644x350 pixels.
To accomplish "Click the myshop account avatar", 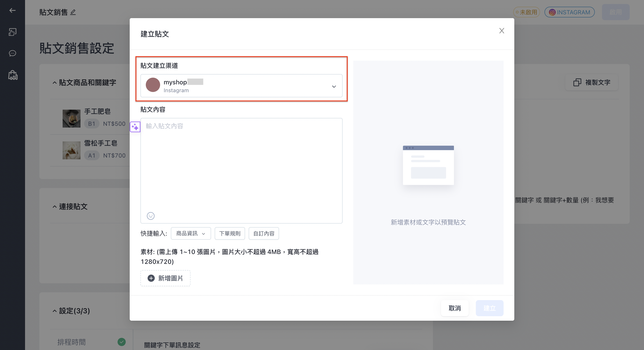I will click(153, 85).
